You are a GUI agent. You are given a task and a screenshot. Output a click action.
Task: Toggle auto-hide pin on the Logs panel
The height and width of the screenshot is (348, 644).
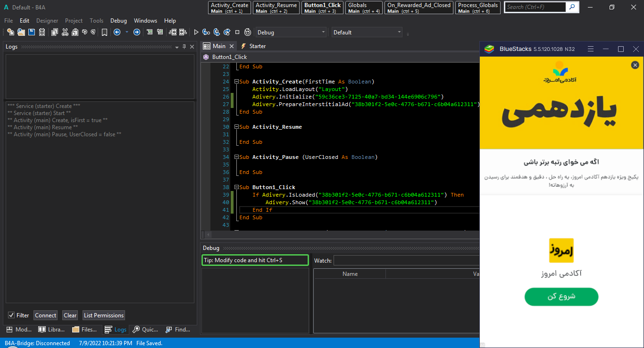point(184,47)
